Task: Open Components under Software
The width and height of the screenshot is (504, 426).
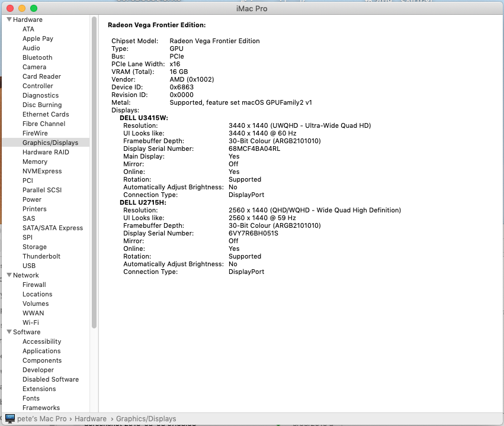Action: 42,360
